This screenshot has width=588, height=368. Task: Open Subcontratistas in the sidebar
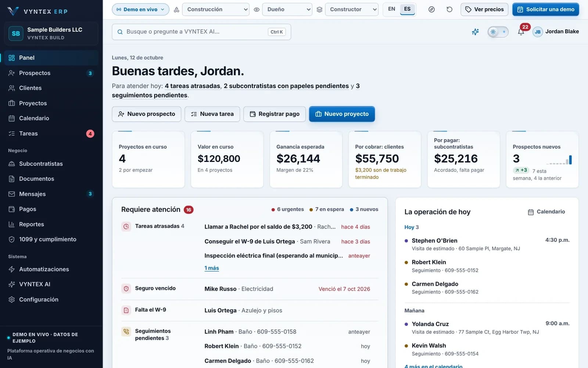(x=51, y=164)
